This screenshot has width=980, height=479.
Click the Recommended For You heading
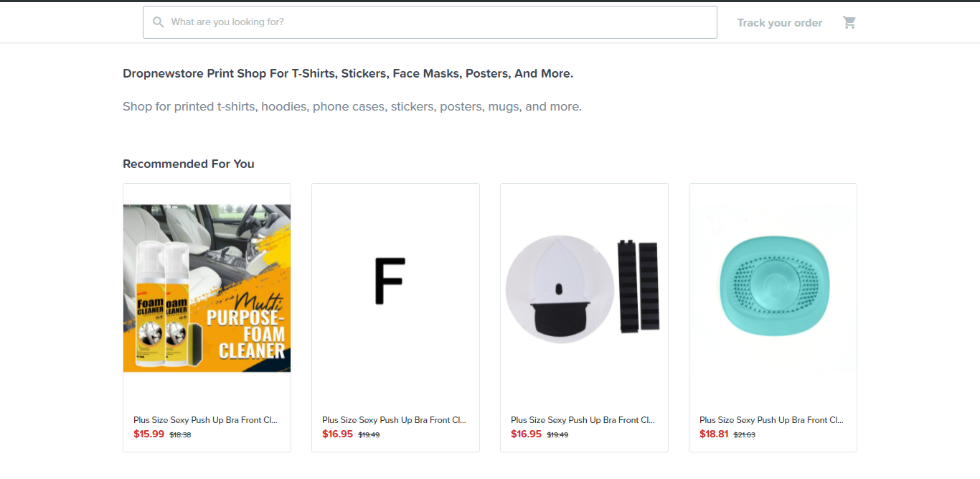coord(188,164)
